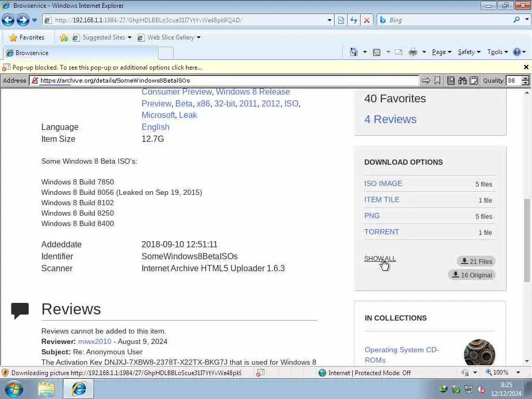Click the Browservice bookmark icon
The height and width of the screenshot is (399, 532).
click(x=437, y=81)
